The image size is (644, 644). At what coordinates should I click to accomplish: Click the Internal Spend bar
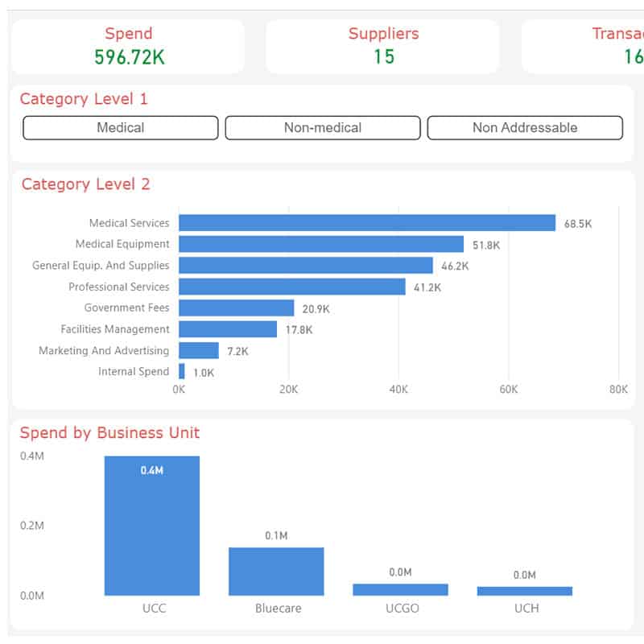point(182,371)
